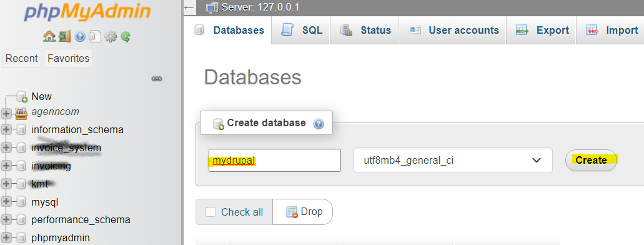Click the Drop button label
The image size is (644, 245).
(x=312, y=212)
